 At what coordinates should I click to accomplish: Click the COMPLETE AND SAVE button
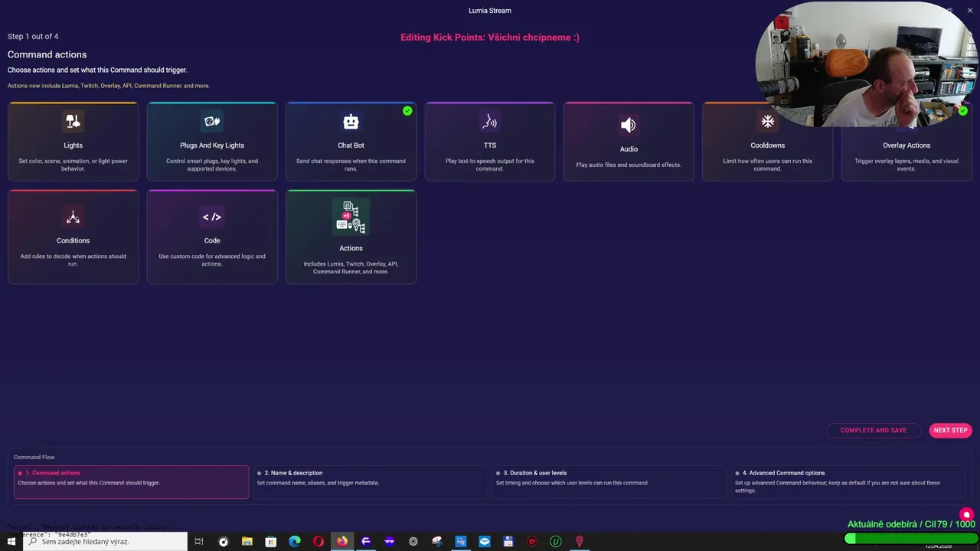873,430
